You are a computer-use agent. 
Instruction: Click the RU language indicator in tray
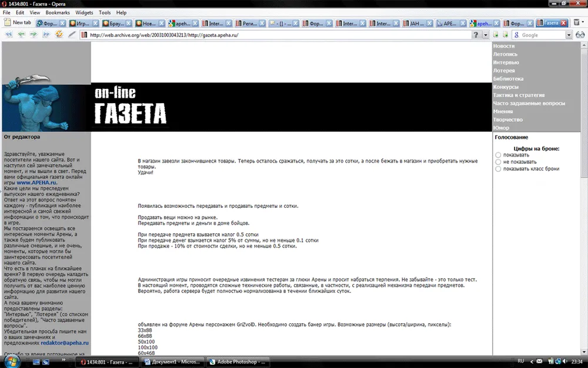(520, 362)
